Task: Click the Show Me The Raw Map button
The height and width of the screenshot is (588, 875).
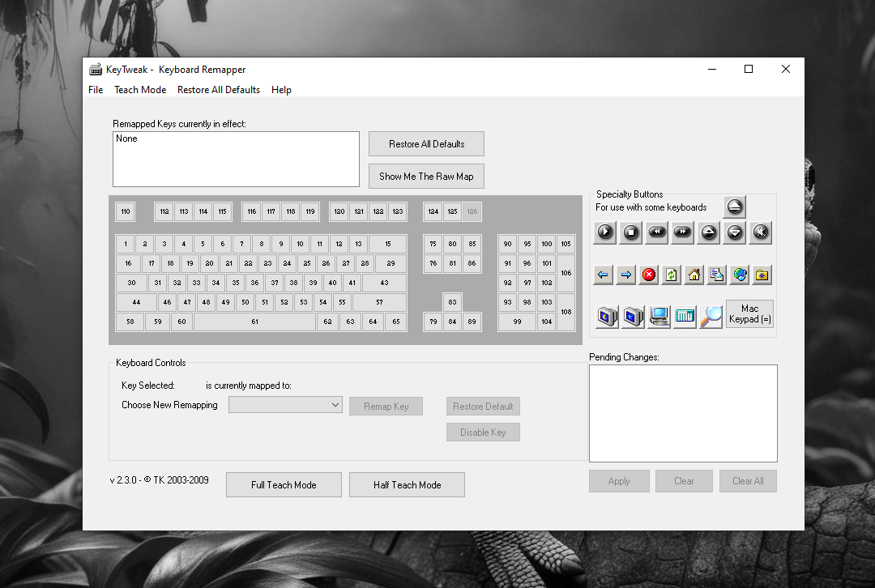Action: (x=426, y=177)
